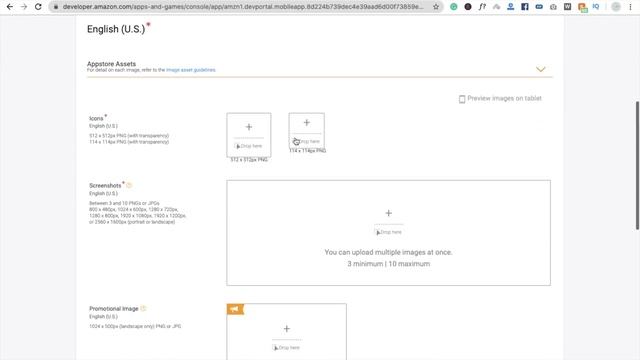The height and width of the screenshot is (360, 640).
Task: Click 'You can upload multiple images at once.'
Action: pos(388,252)
